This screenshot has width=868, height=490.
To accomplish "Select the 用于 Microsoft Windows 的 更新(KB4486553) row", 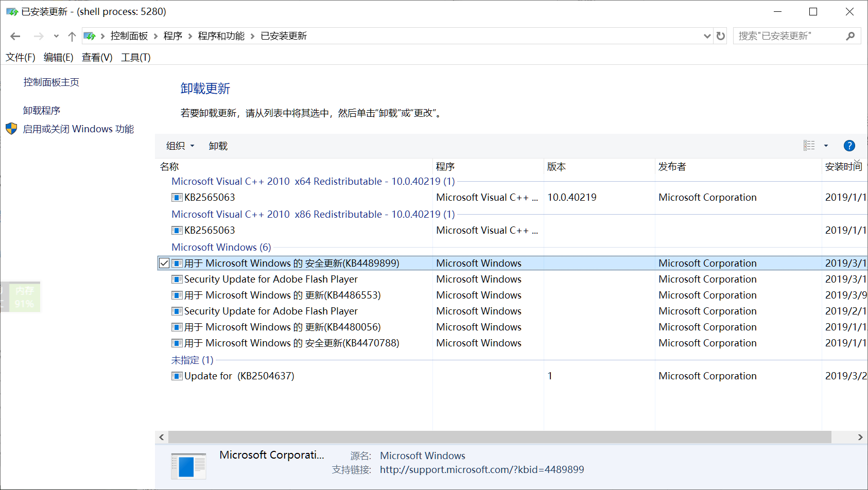I will (282, 295).
